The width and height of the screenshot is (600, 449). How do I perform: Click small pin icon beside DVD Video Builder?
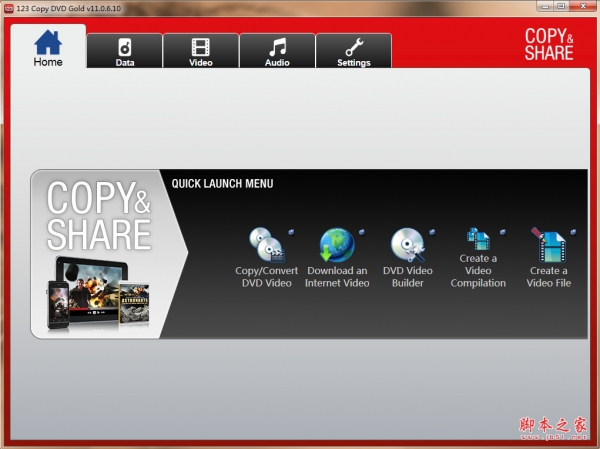pyautogui.click(x=432, y=232)
